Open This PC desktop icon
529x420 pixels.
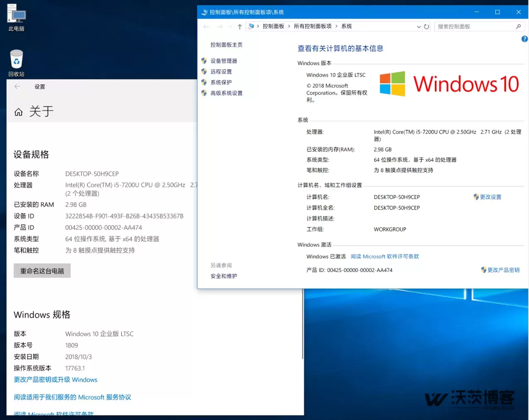click(x=16, y=18)
